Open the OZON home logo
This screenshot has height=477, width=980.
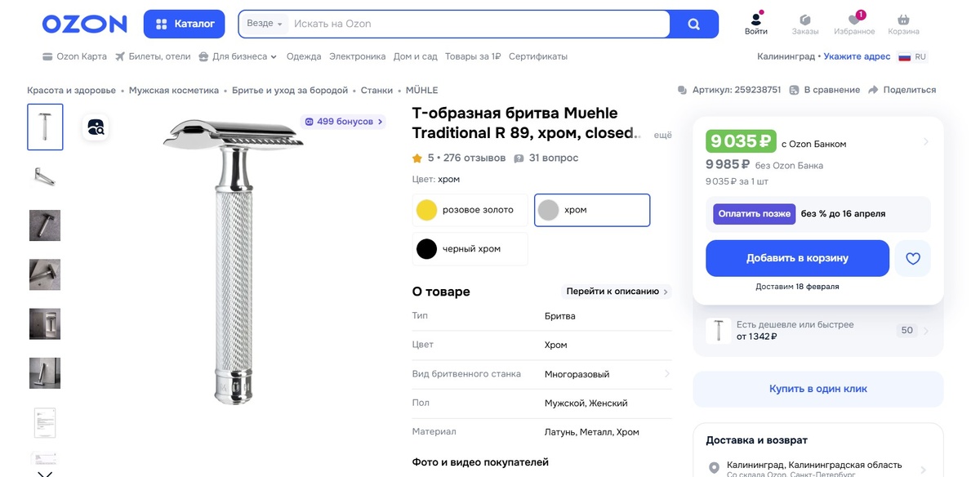[84, 24]
